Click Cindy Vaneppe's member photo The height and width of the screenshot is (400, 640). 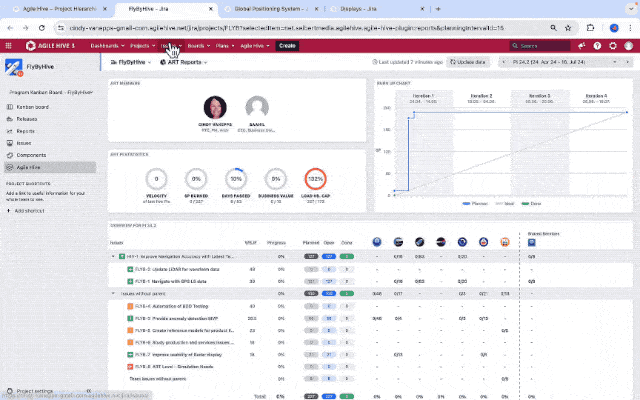coord(215,107)
